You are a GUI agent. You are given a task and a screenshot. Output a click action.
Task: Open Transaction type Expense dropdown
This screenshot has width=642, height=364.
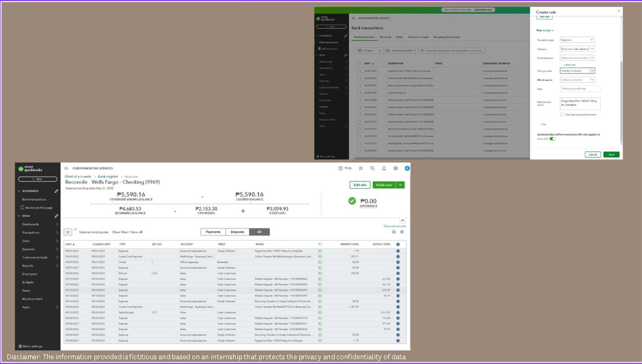coord(577,40)
